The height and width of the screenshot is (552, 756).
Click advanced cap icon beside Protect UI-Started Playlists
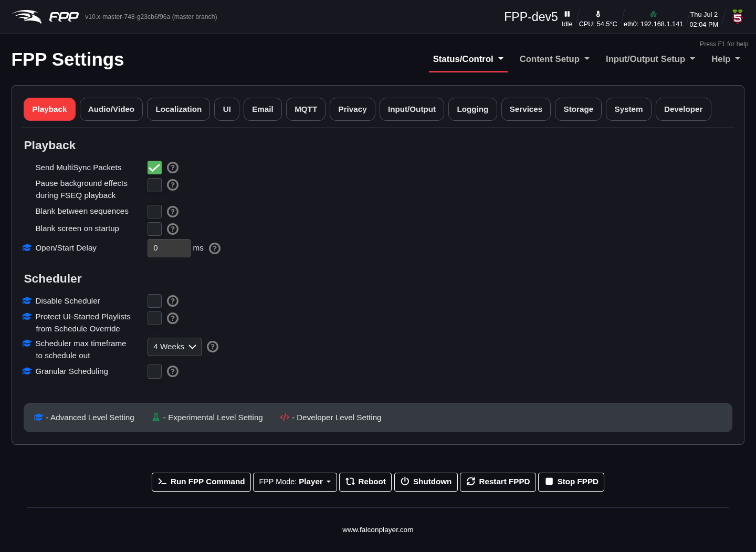coord(27,316)
